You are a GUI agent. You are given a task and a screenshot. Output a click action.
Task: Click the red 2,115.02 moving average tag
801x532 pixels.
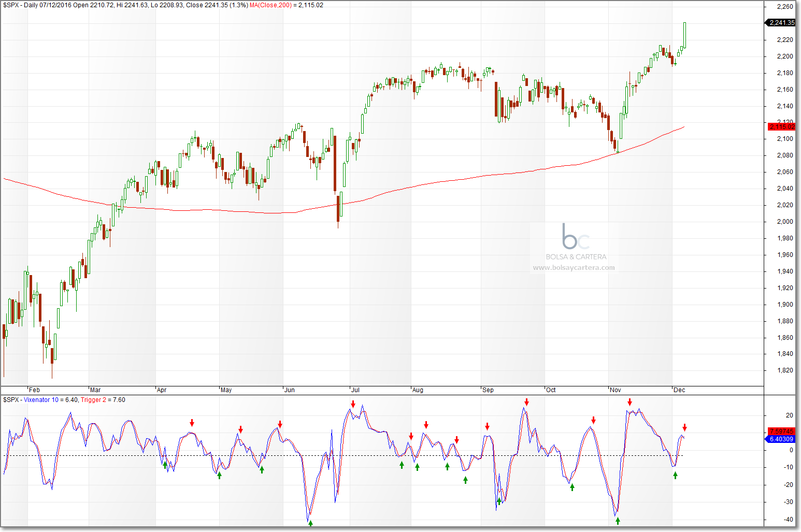tap(782, 127)
